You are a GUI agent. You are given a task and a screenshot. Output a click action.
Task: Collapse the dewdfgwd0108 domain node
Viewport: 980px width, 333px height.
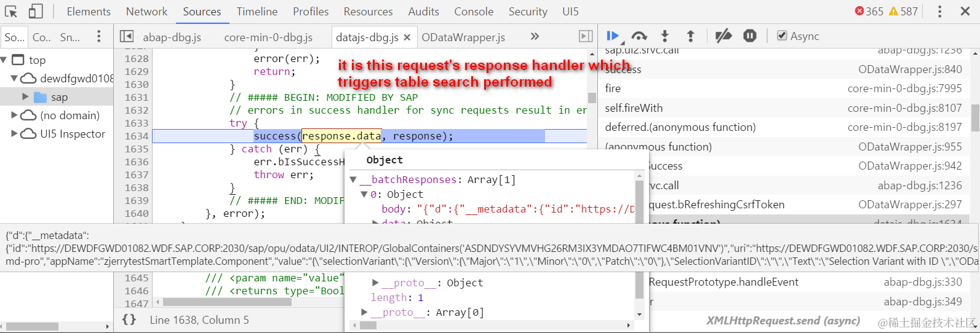(14, 78)
